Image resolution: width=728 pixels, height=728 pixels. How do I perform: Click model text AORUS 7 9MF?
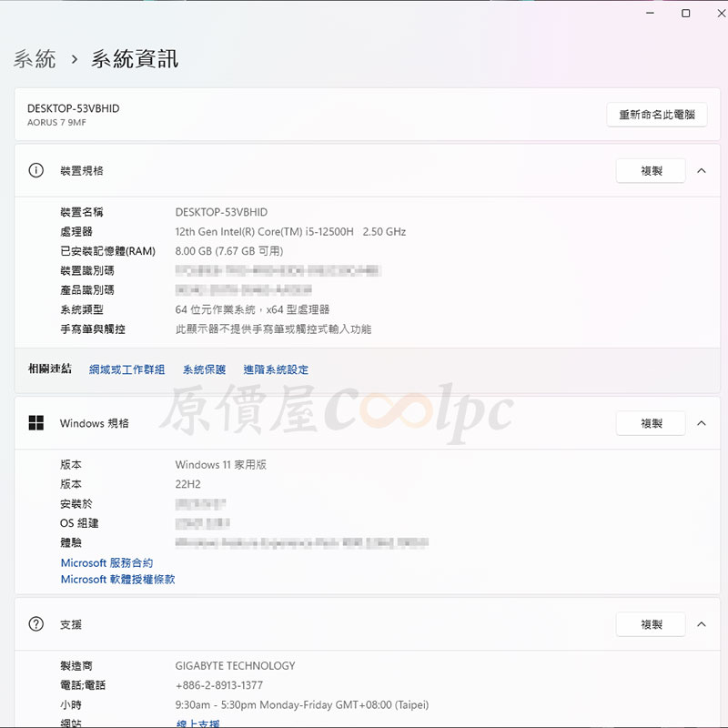click(56, 123)
